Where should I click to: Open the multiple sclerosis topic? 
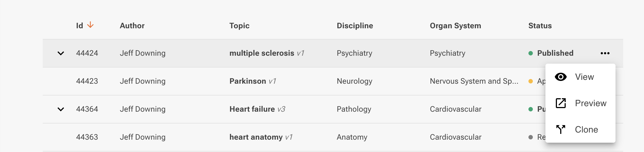(262, 53)
